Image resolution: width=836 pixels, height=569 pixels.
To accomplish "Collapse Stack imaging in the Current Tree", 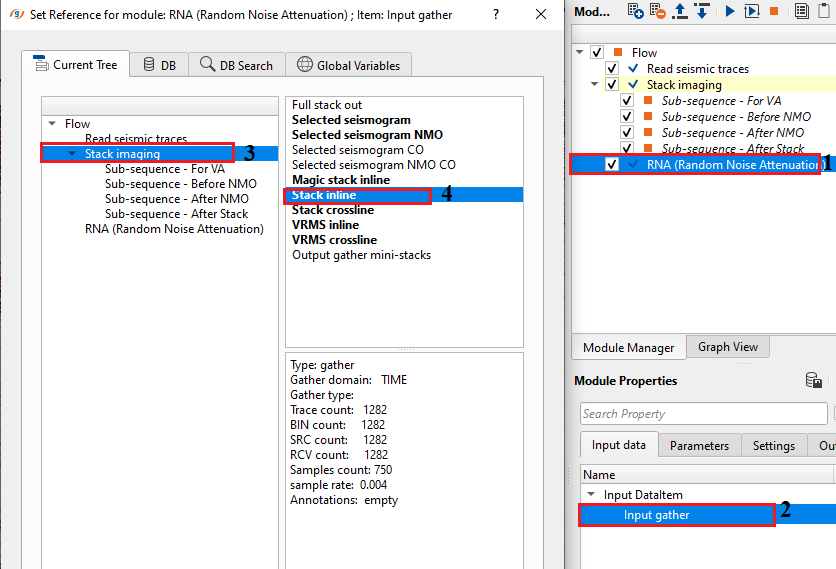I will pyautogui.click(x=71, y=154).
